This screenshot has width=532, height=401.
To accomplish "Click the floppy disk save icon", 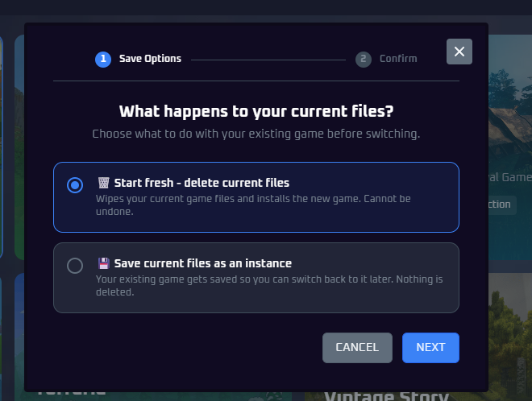I will pos(104,263).
